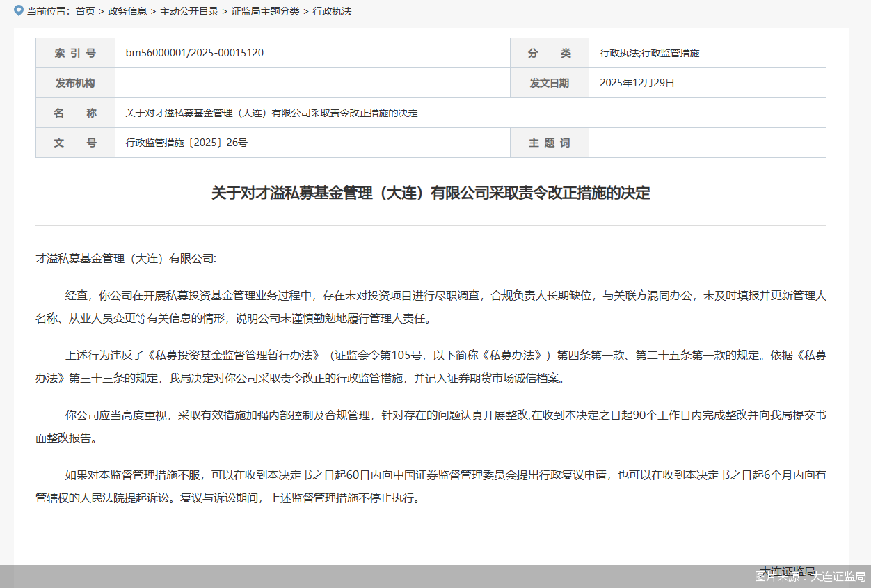
Task: Click the 文号 label cell
Action: click(x=75, y=142)
